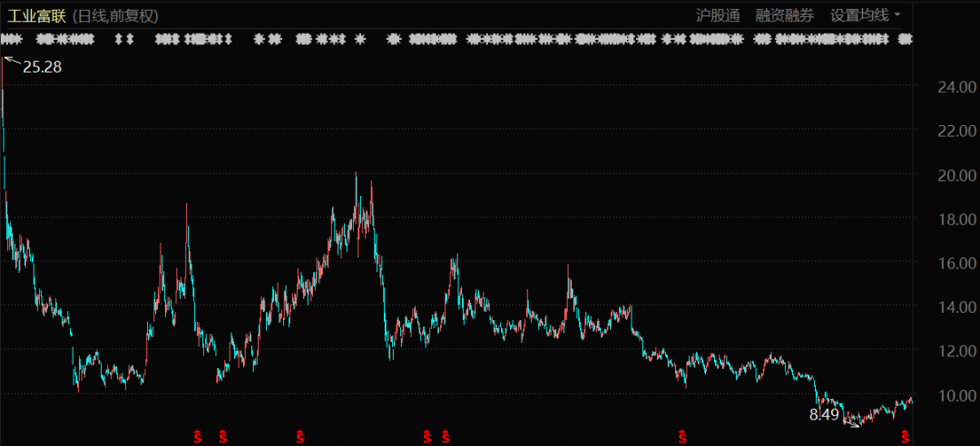
Task: Open the 设置均线 dropdown arrow
Action: [897, 15]
